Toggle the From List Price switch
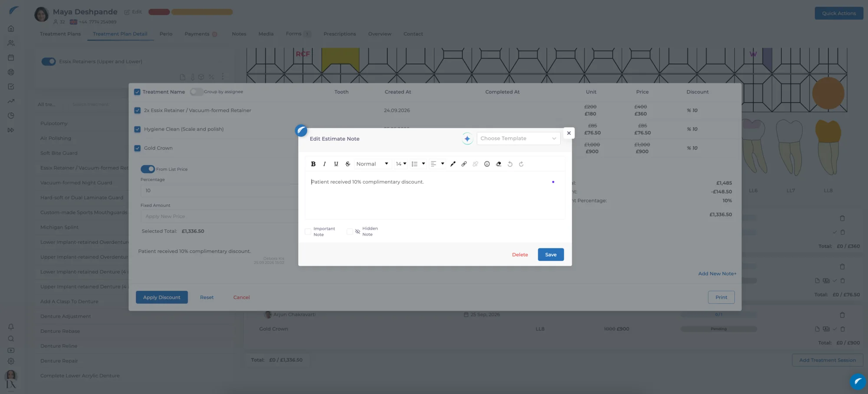The image size is (868, 394). (x=148, y=169)
